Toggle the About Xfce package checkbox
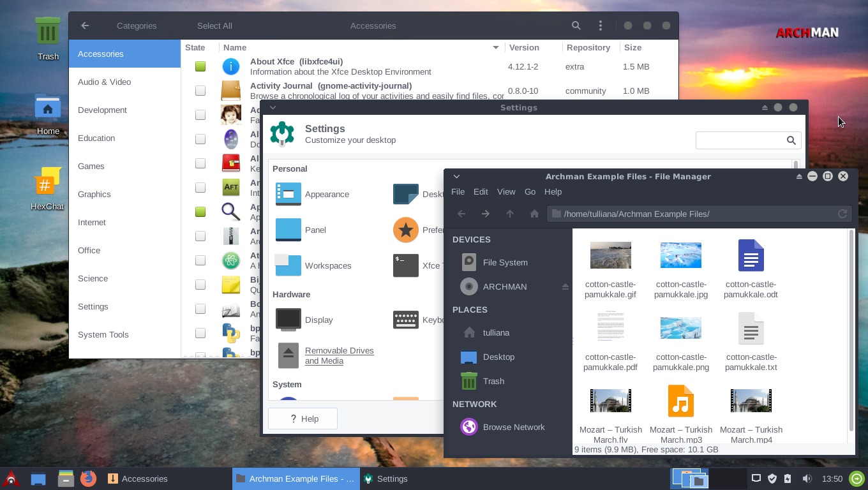Image resolution: width=868 pixels, height=490 pixels. click(200, 66)
